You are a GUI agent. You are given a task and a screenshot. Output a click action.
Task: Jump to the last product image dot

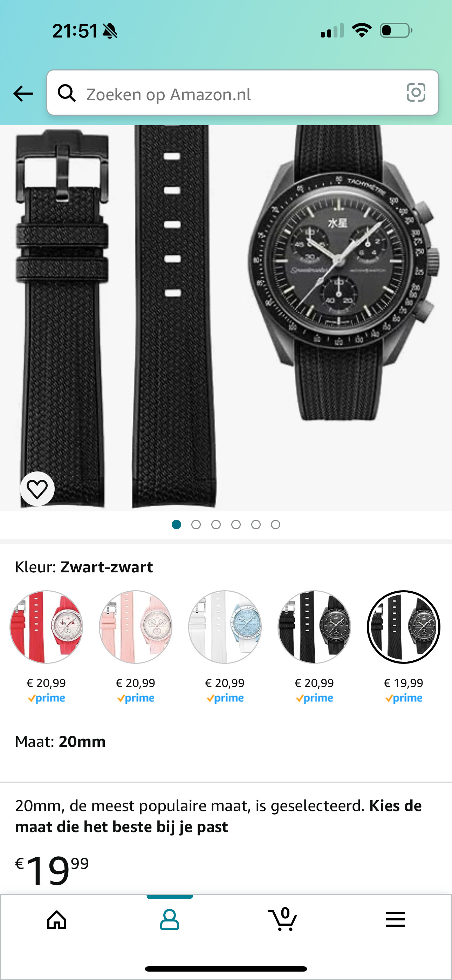(275, 525)
